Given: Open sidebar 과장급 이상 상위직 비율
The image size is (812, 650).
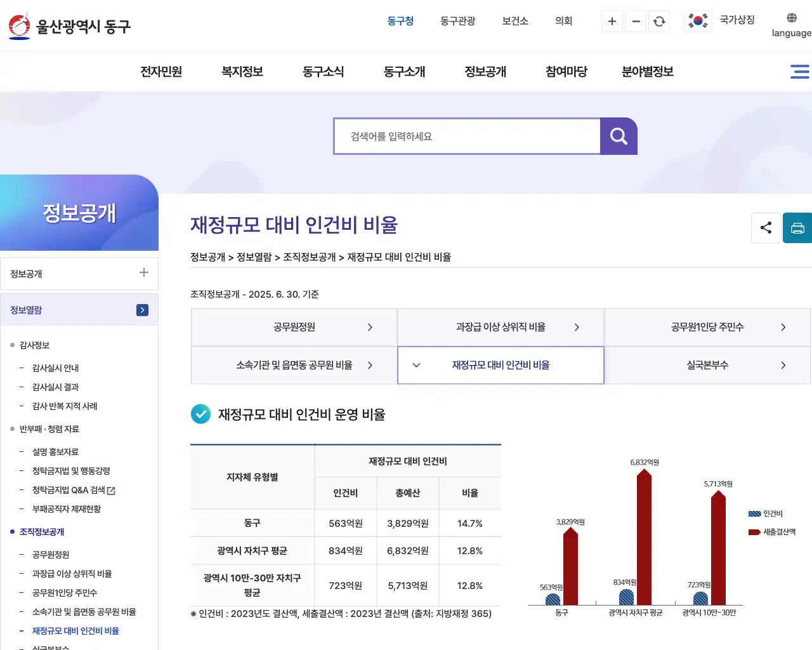Looking at the screenshot, I should tap(72, 574).
